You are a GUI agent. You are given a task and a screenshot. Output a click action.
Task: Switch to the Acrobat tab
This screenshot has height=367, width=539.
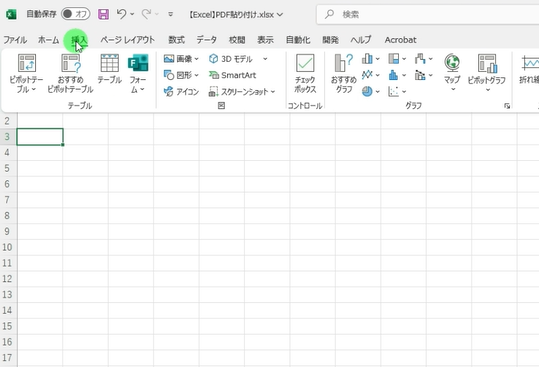pyautogui.click(x=400, y=40)
